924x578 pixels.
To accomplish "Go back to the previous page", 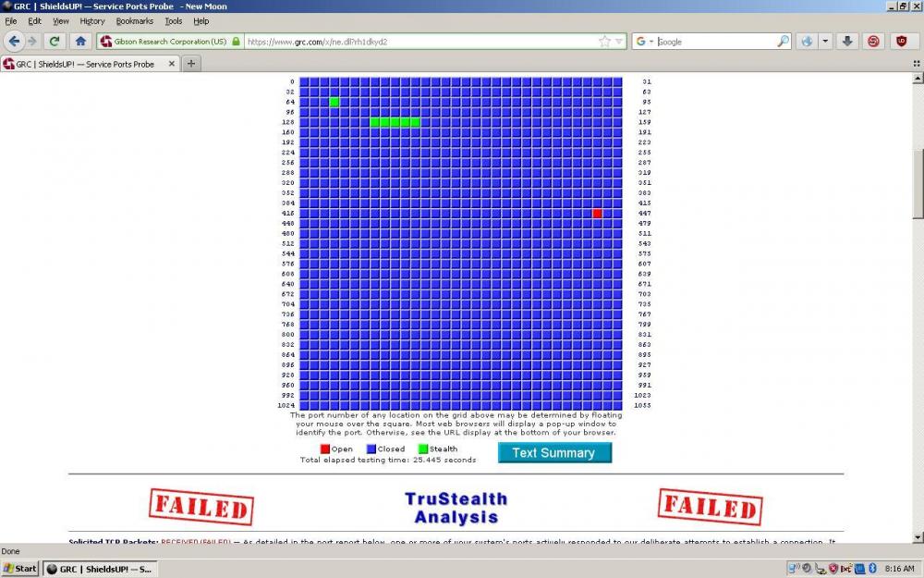I will point(14,42).
